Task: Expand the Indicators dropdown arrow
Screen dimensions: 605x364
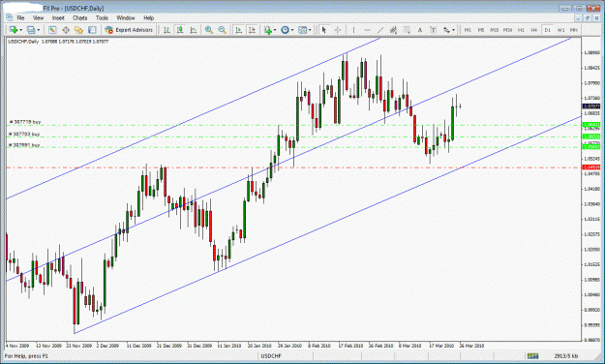Action: click(275, 30)
